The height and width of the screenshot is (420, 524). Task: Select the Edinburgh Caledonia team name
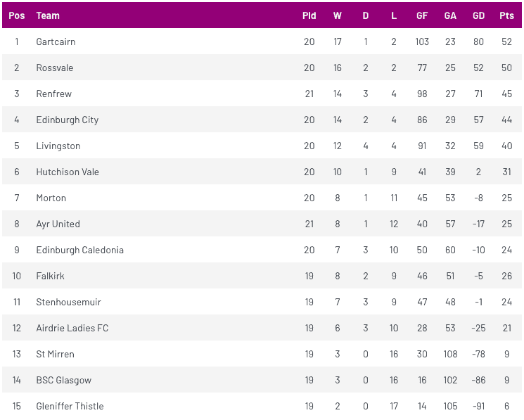pos(79,250)
